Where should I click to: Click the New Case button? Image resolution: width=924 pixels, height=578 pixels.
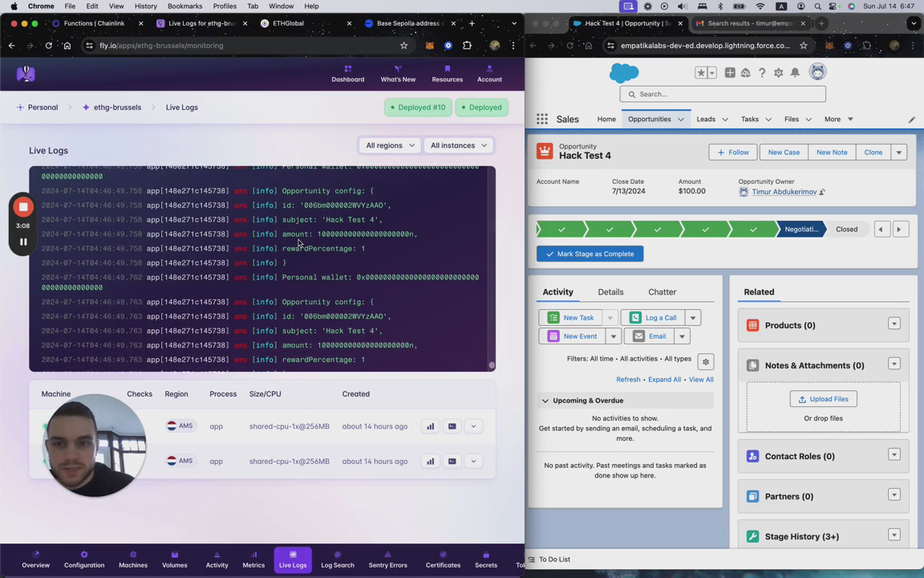[x=784, y=153]
